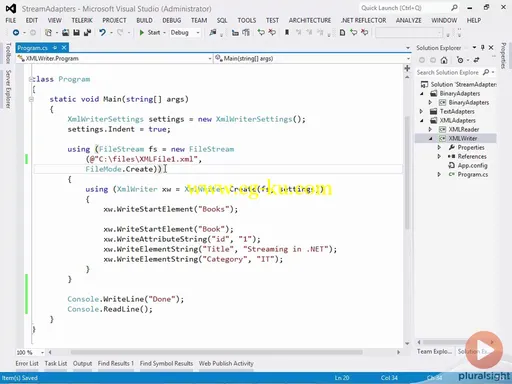Open the EDIT menu
Viewport: 512px width, 384px height.
[32, 20]
